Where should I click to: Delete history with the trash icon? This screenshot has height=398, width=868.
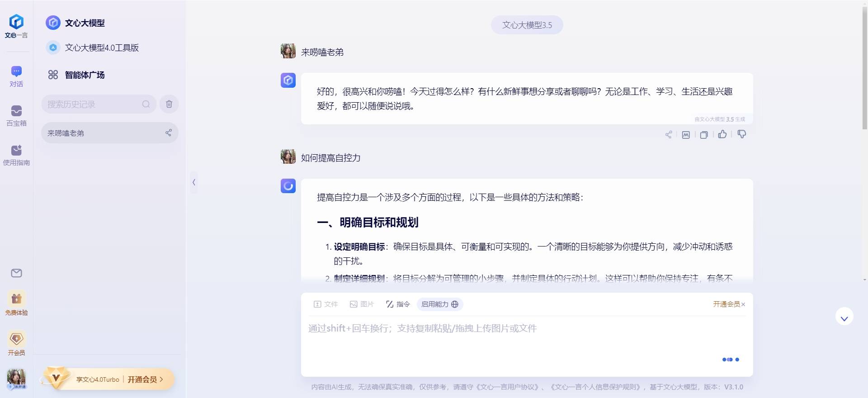(x=169, y=104)
